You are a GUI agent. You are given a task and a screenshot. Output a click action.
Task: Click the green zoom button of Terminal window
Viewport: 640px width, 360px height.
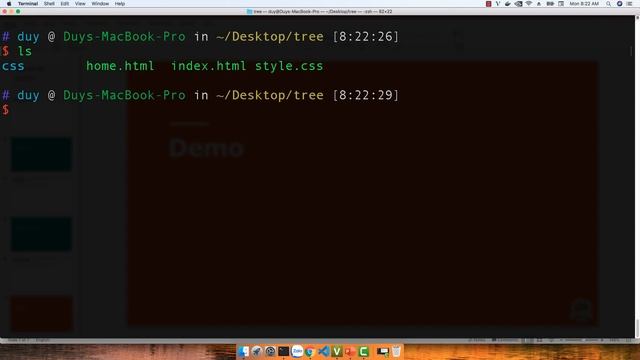[18, 11]
